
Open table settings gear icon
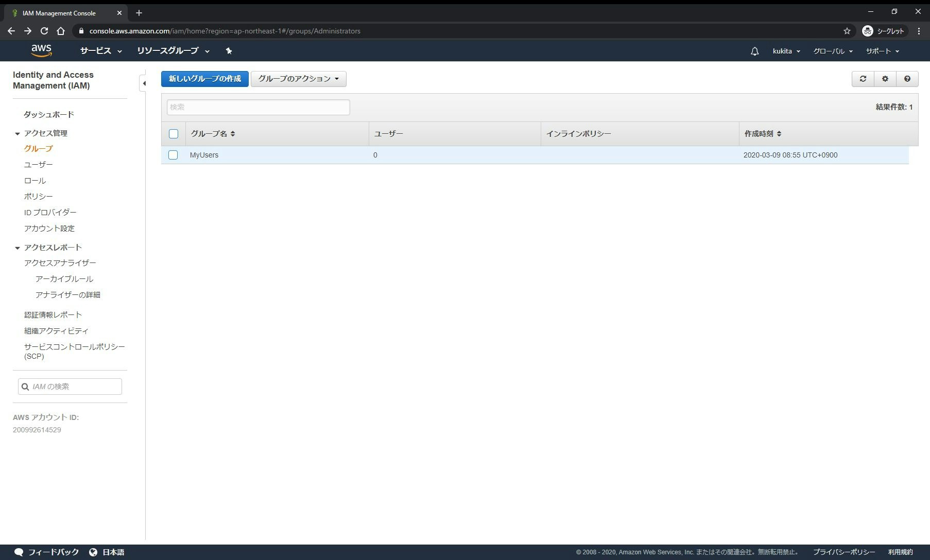click(885, 79)
